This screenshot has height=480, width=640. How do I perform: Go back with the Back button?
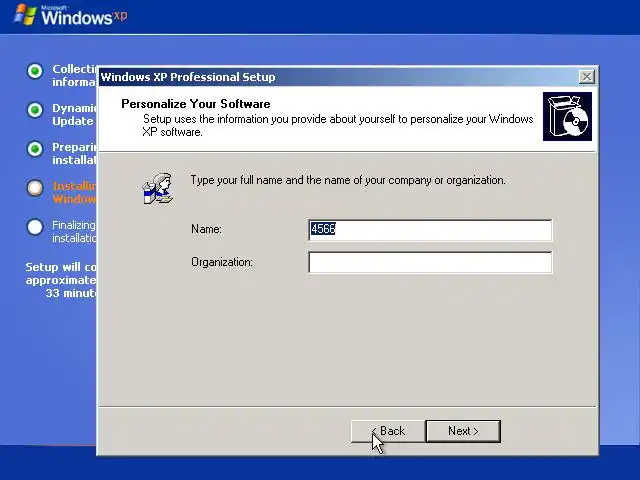tap(388, 431)
